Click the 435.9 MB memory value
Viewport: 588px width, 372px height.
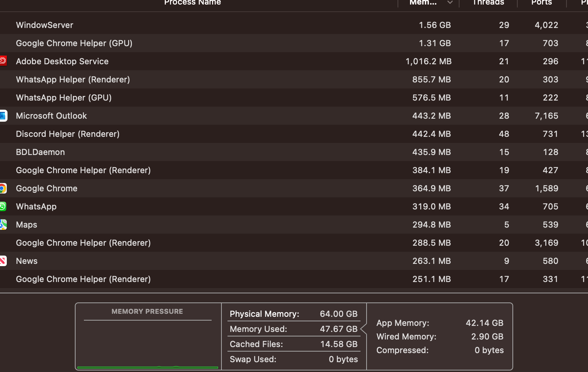click(x=432, y=152)
